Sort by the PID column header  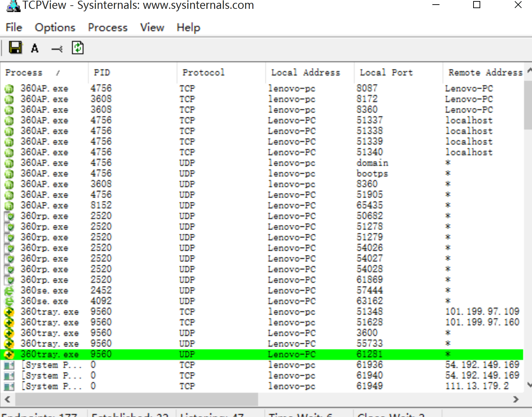pyautogui.click(x=133, y=73)
